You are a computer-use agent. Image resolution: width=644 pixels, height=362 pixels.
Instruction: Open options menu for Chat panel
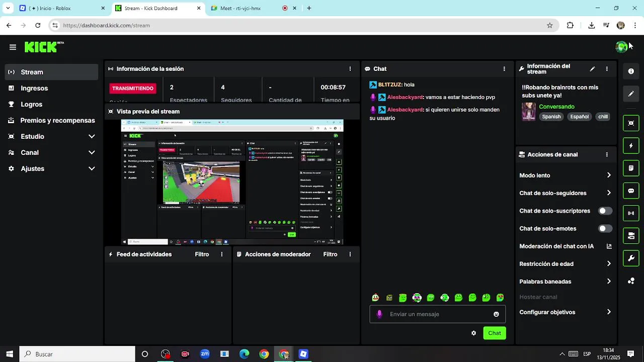click(504, 69)
